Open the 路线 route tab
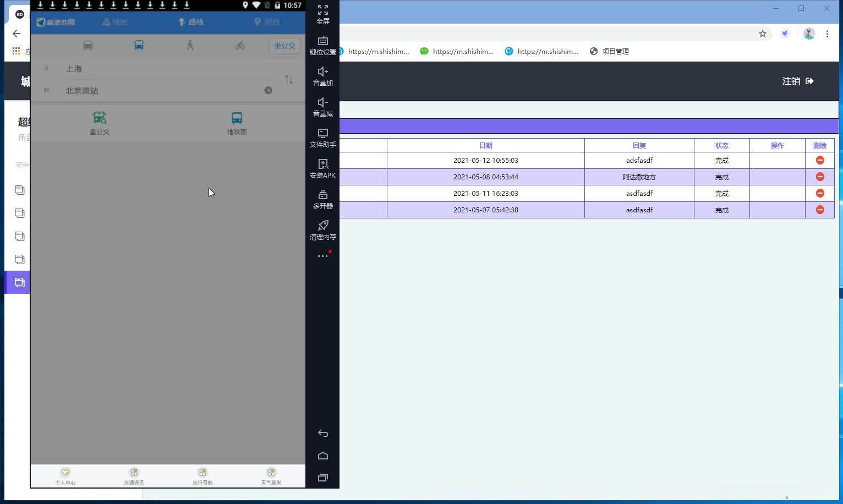 click(x=190, y=22)
